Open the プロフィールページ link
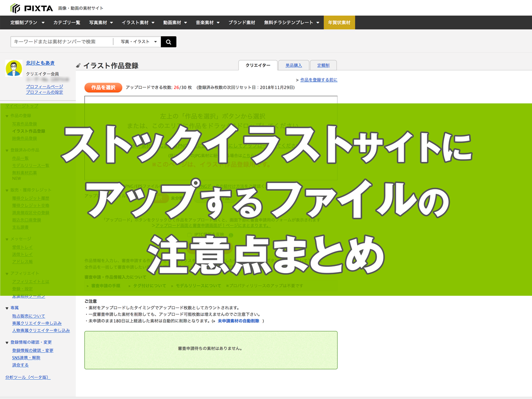Image resolution: width=532 pixels, height=399 pixels. coord(44,87)
